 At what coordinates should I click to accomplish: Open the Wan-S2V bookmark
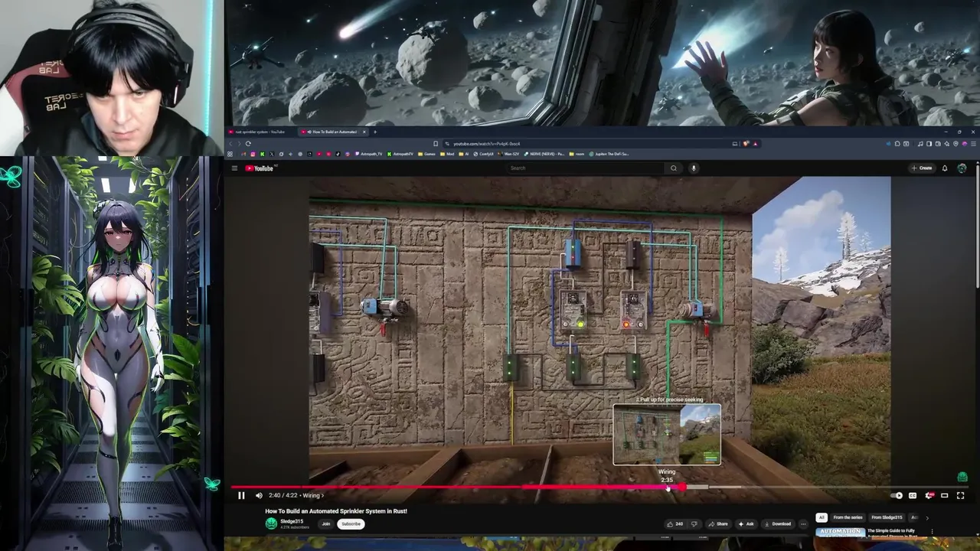pos(508,154)
